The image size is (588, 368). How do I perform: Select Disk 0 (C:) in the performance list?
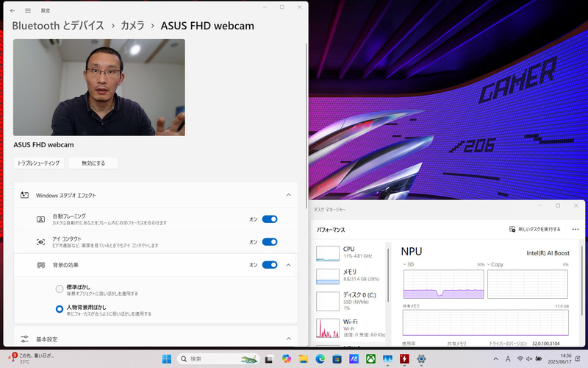tap(350, 301)
